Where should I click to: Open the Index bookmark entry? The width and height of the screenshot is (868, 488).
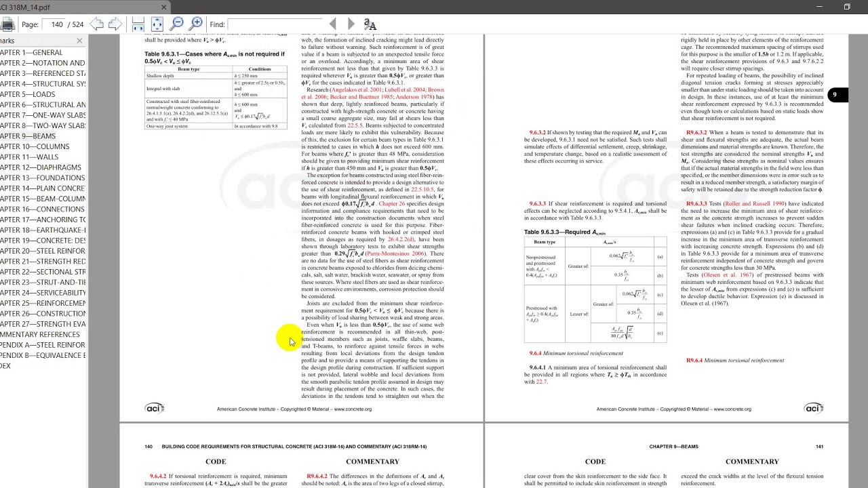tap(5, 366)
